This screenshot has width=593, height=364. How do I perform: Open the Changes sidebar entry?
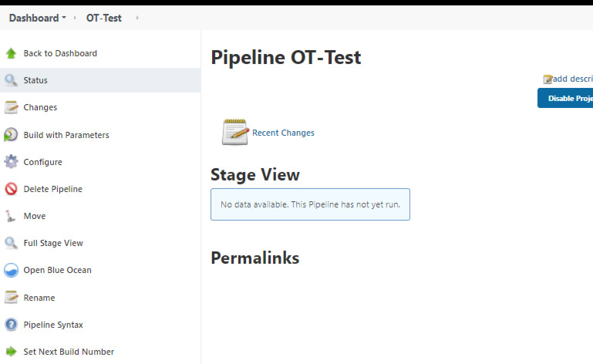click(x=40, y=107)
